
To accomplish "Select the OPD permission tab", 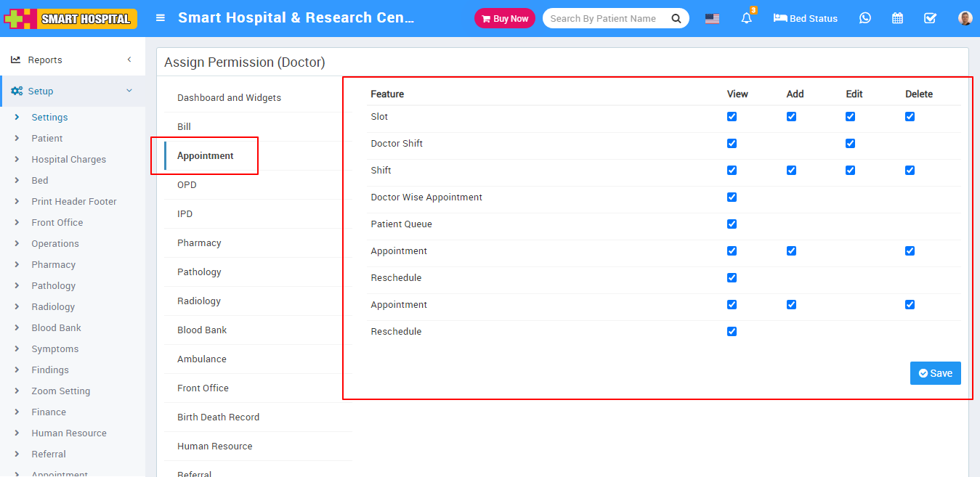I will coord(187,184).
